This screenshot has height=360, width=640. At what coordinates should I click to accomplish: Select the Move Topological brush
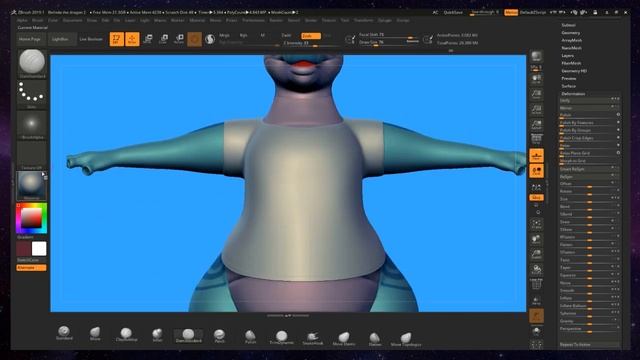tap(406, 339)
